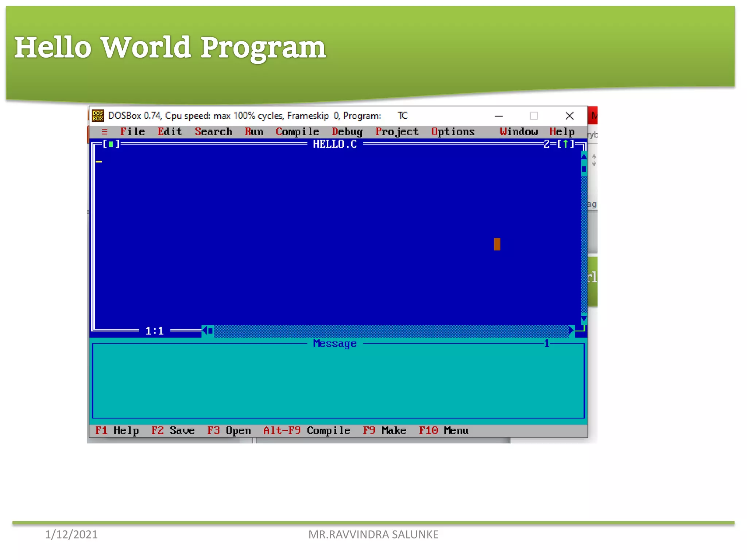Click the DOSBox application icon in title bar
Image resolution: width=747 pixels, height=560 pixels.
(98, 116)
